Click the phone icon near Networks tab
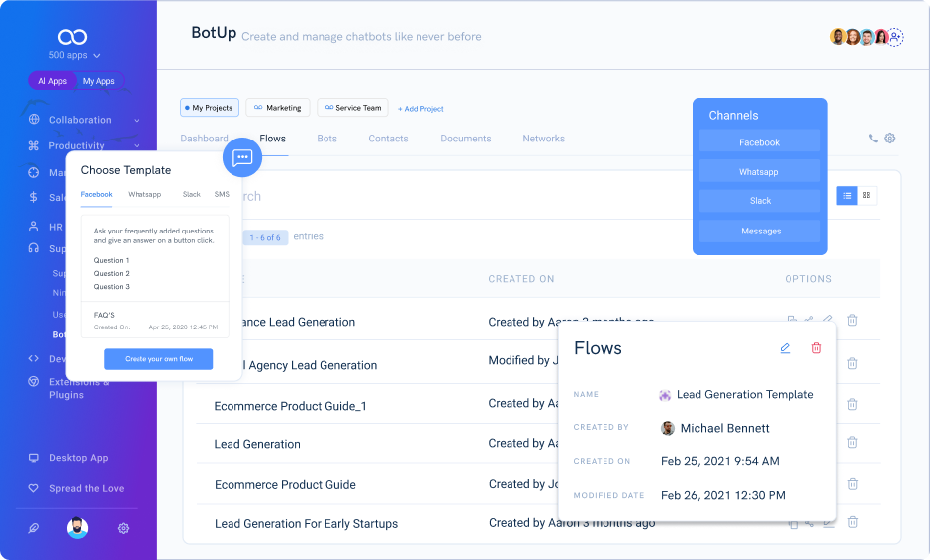 873,139
